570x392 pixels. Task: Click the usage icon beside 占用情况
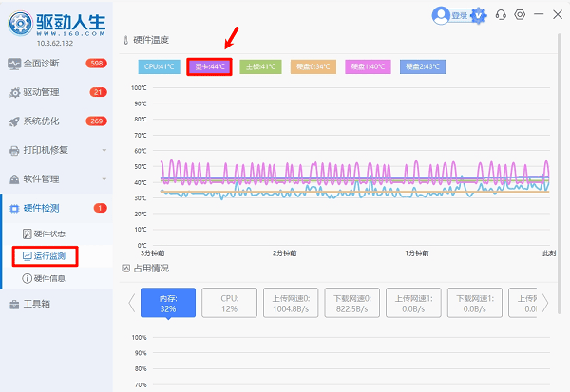point(125,269)
